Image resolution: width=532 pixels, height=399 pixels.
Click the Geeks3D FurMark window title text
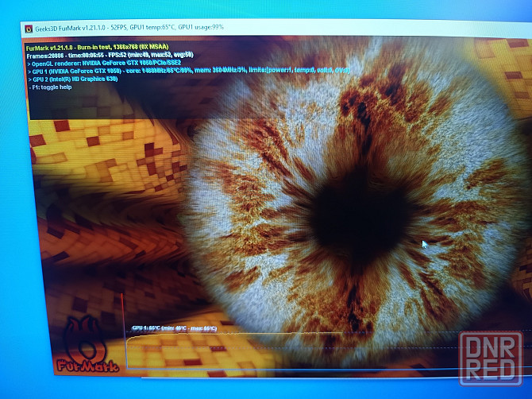coord(71,28)
